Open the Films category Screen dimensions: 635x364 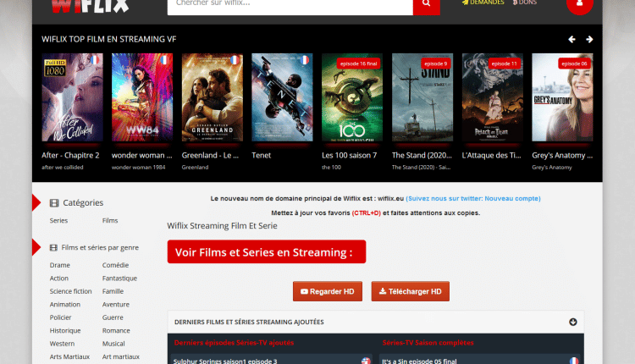(x=110, y=221)
